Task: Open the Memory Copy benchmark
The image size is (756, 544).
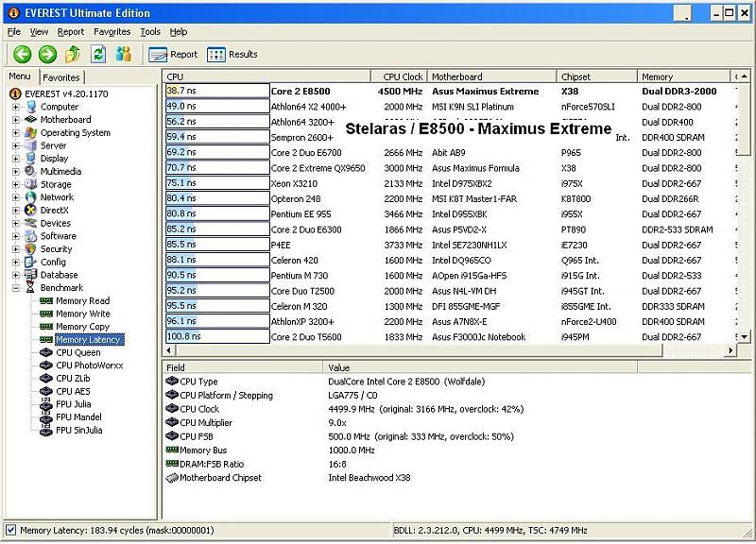Action: 82,327
